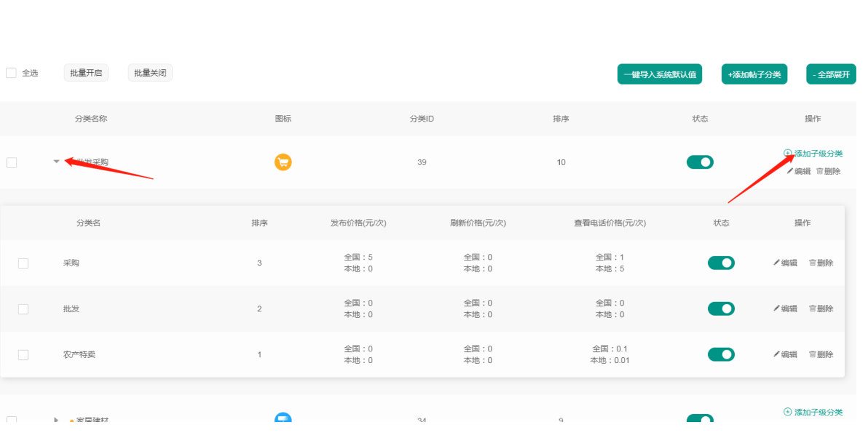868x433 pixels.
Task: Edit the 批发 subcategory row
Action: pos(785,309)
